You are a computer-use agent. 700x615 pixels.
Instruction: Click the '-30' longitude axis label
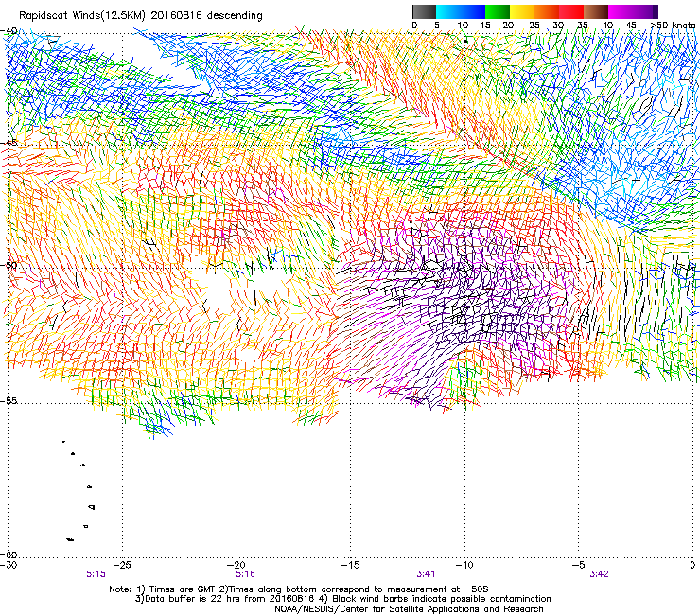9,565
